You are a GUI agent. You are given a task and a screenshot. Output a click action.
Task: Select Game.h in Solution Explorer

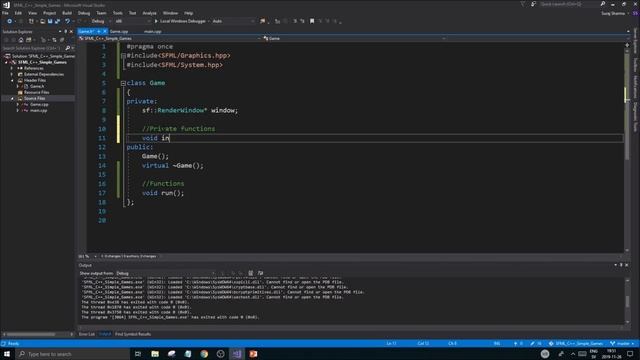click(x=37, y=87)
